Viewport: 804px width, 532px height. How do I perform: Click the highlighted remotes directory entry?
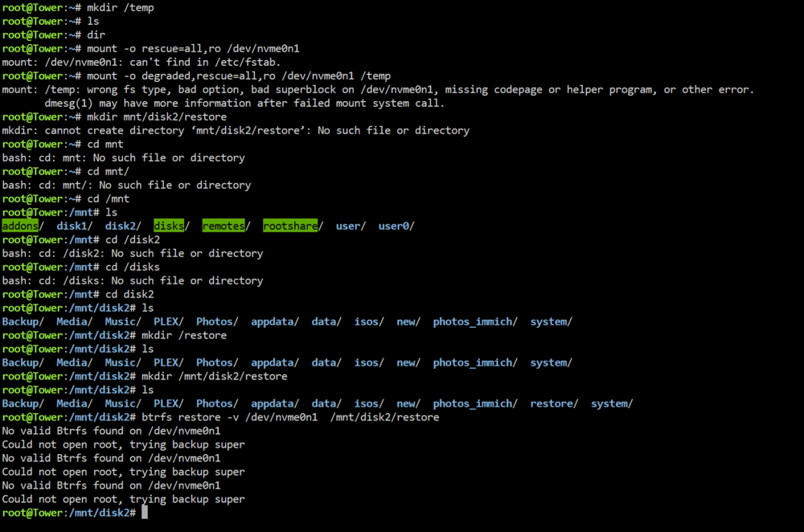pyautogui.click(x=224, y=226)
